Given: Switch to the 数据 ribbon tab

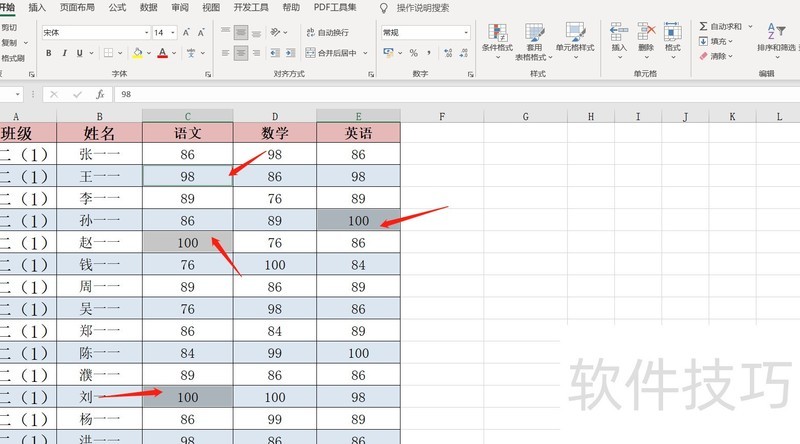Looking at the screenshot, I should click(x=148, y=7).
